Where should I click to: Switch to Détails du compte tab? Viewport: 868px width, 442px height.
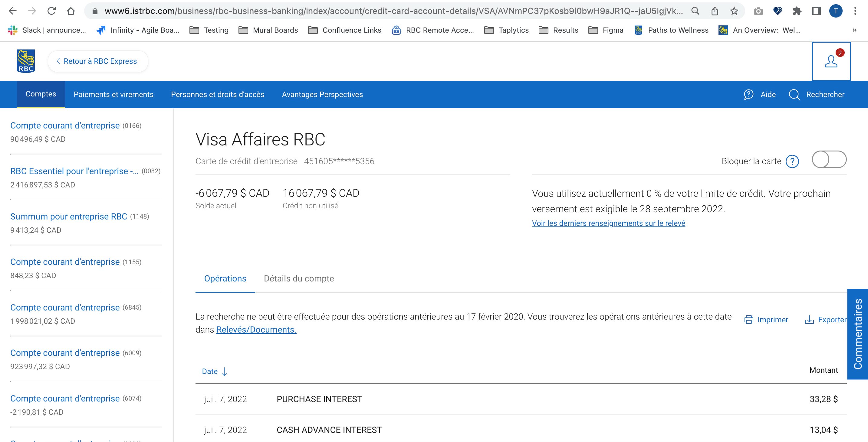pos(298,278)
